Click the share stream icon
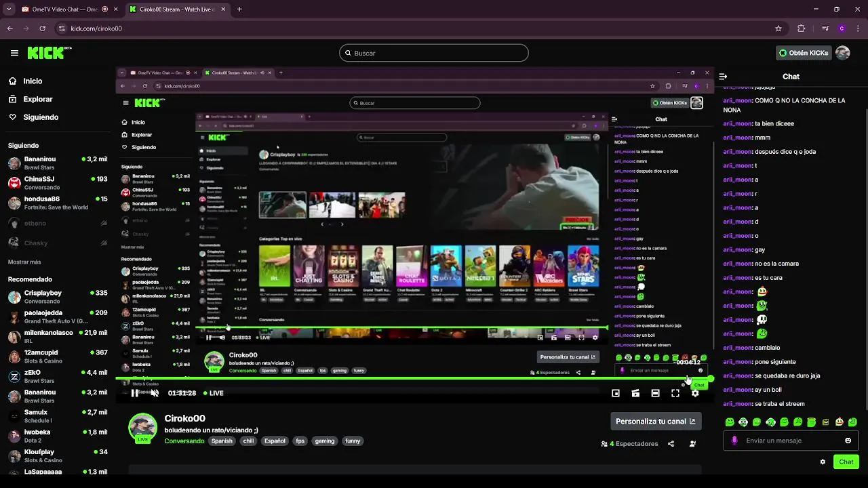This screenshot has width=868, height=488. (x=671, y=444)
